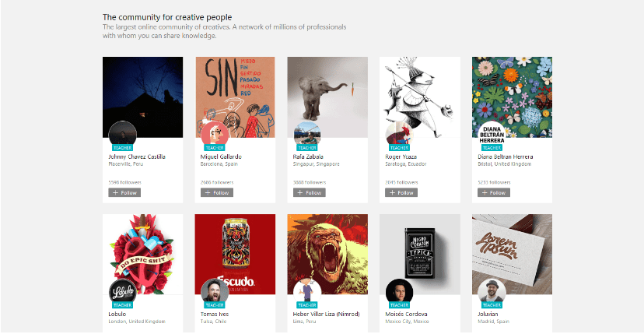The width and height of the screenshot is (644, 334).
Task: Open Diana Beltran Herrera's name link
Action: [x=506, y=156]
